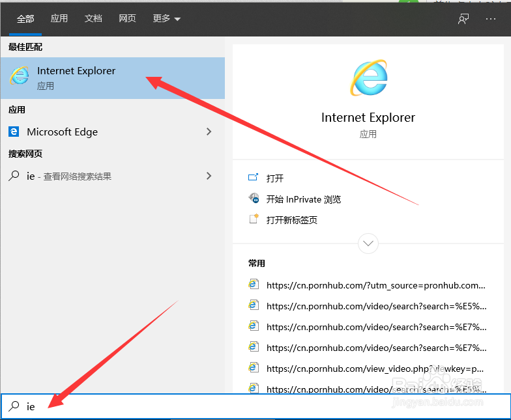Click the large Internet Explorer logo
This screenshot has height=420, width=511.
coord(369,78)
